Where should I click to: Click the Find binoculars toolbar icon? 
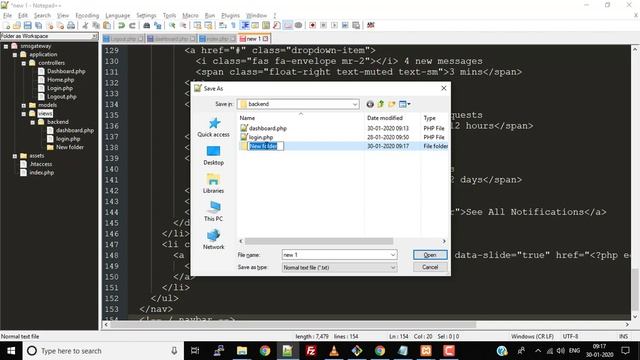click(147, 25)
